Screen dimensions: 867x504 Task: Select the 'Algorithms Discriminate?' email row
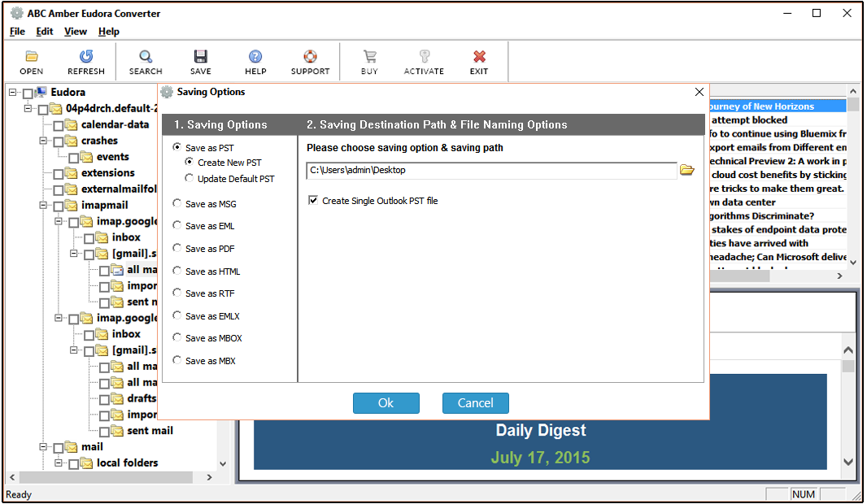point(778,216)
